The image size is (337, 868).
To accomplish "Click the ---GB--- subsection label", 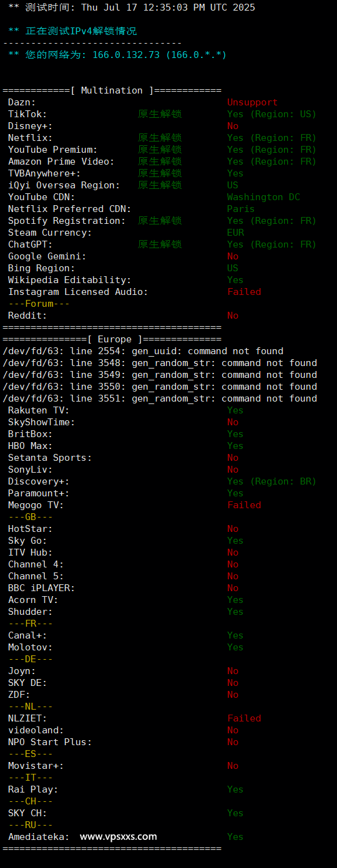I will [30, 517].
